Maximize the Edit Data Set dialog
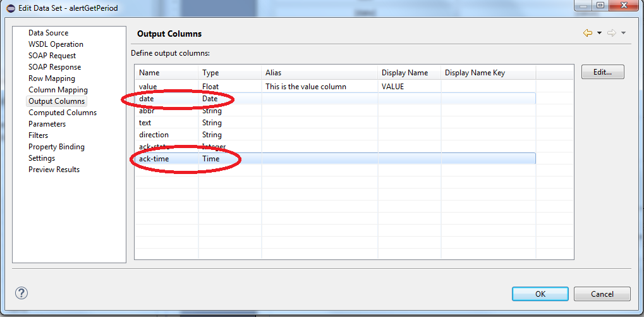The width and height of the screenshot is (644, 317). point(600,6)
